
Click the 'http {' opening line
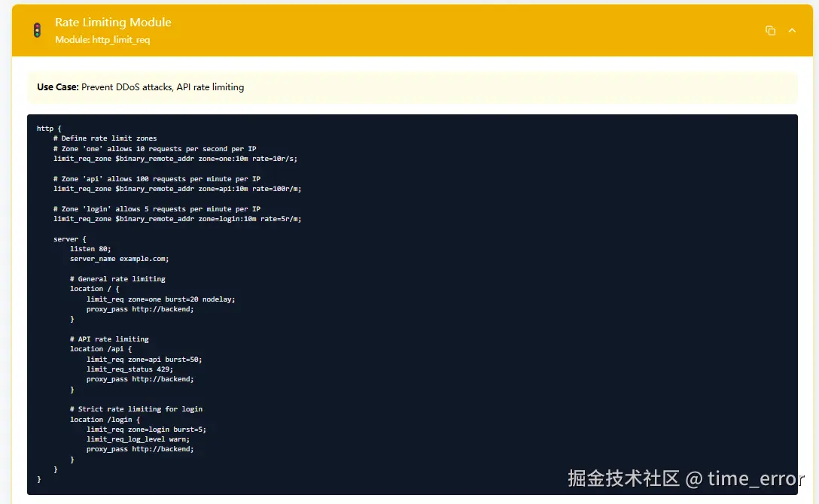[x=49, y=129]
